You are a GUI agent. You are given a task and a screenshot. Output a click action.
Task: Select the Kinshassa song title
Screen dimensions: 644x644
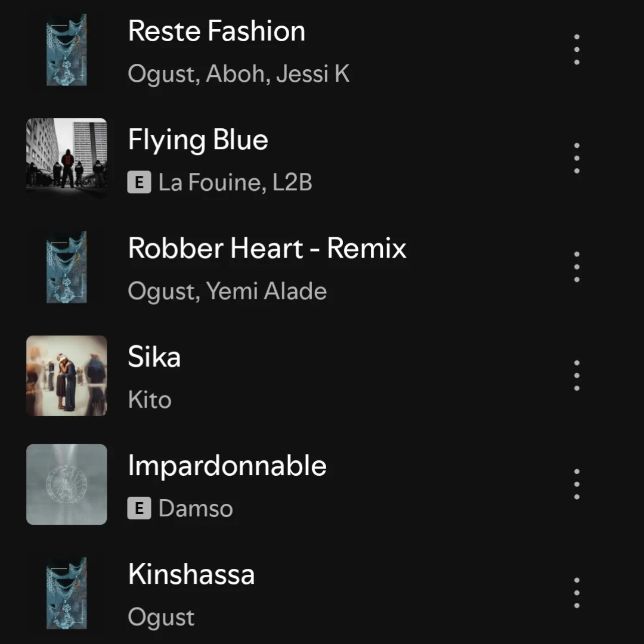point(191,574)
